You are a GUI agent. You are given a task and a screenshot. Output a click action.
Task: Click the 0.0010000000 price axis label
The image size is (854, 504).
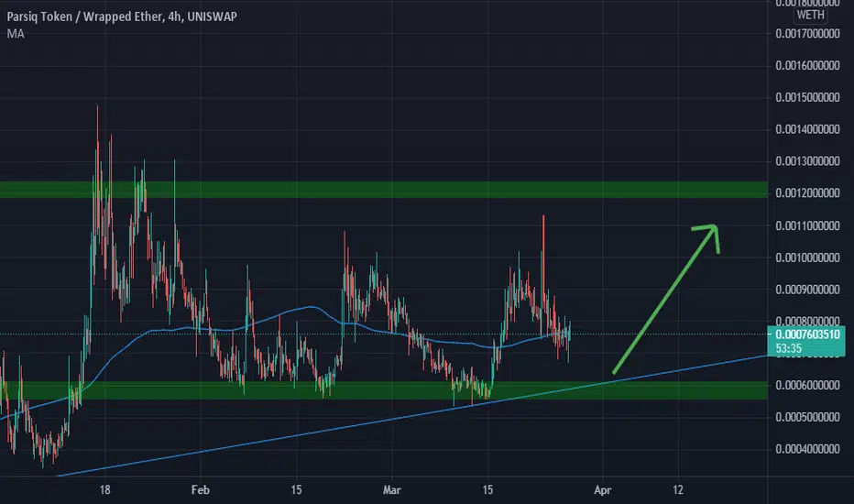point(807,257)
